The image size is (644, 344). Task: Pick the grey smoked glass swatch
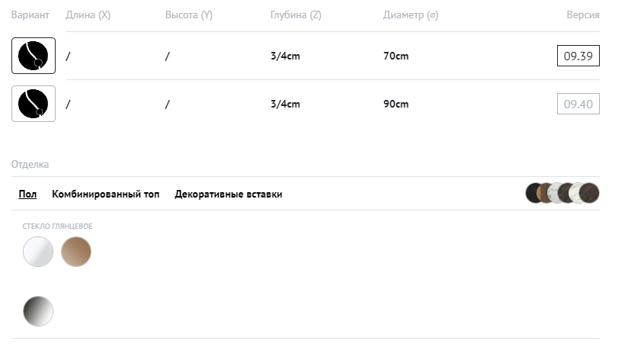click(38, 311)
